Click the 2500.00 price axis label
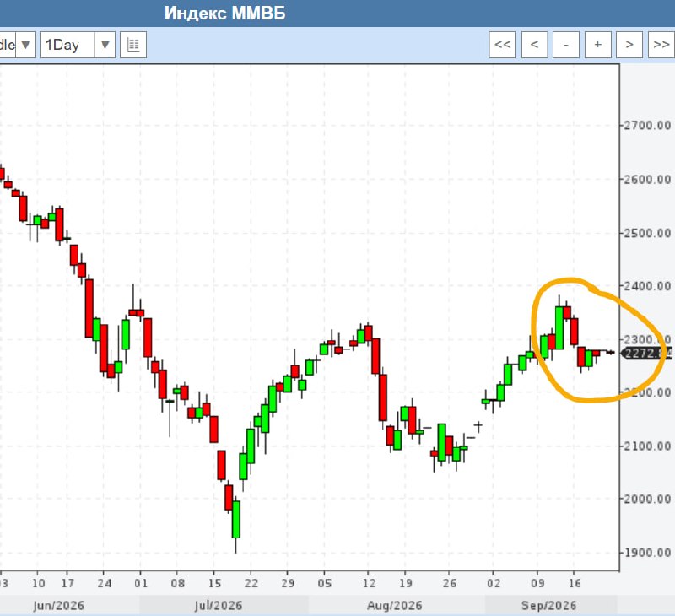 (647, 233)
